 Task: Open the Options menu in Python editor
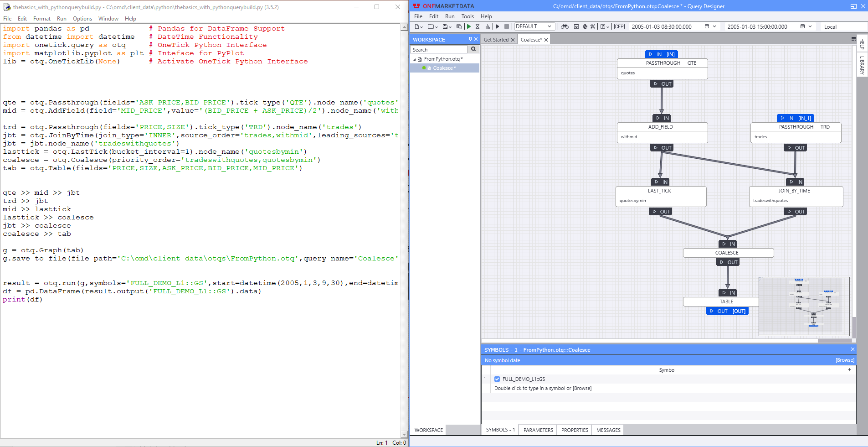82,19
